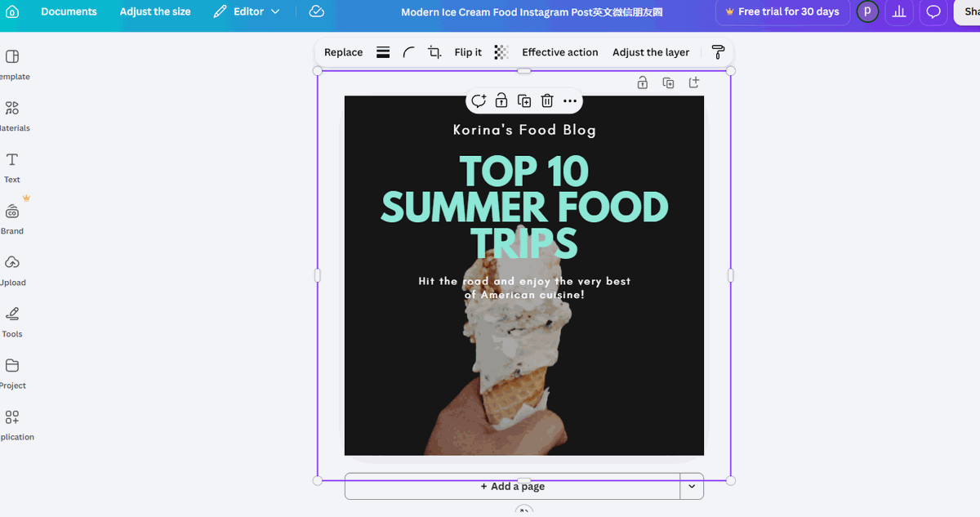Click the cloud save status icon

[317, 11]
